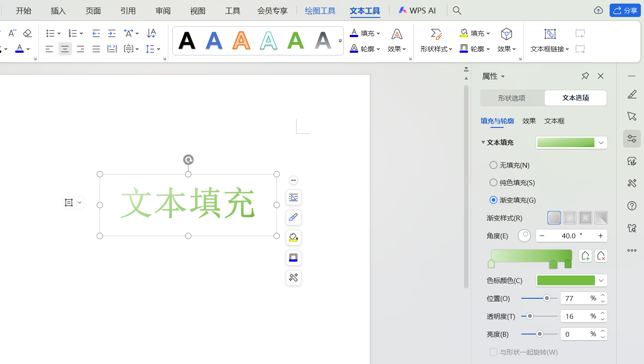This screenshot has height=364, width=644.
Task: Switch to the 形状选项 tab
Action: [512, 97]
